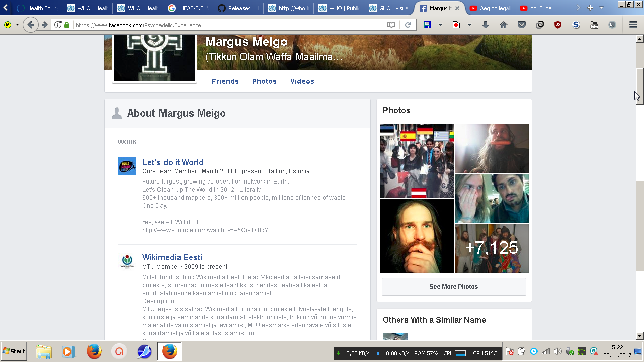Open the Wikimedia Eesti page link

(172, 257)
